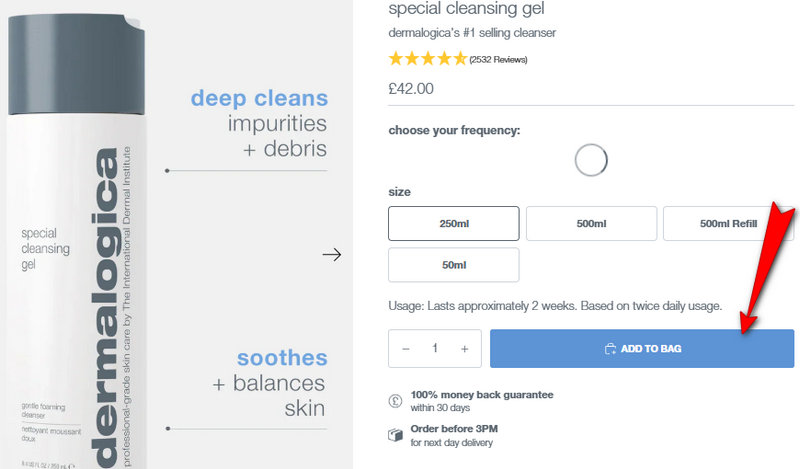Click the five-star rating icons
Image resolution: width=800 pixels, height=469 pixels.
427,59
